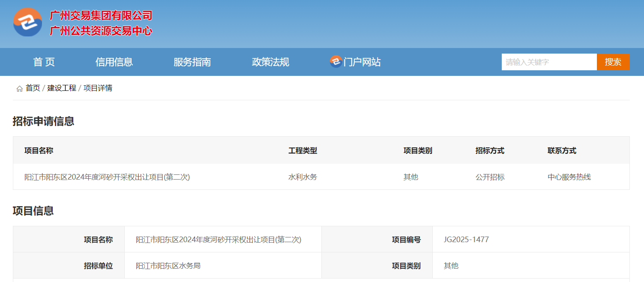Viewport: 644px width, 282px height.
Task: Click the 阳江市阳东区水务局 bidding unit value
Action: coord(168,266)
